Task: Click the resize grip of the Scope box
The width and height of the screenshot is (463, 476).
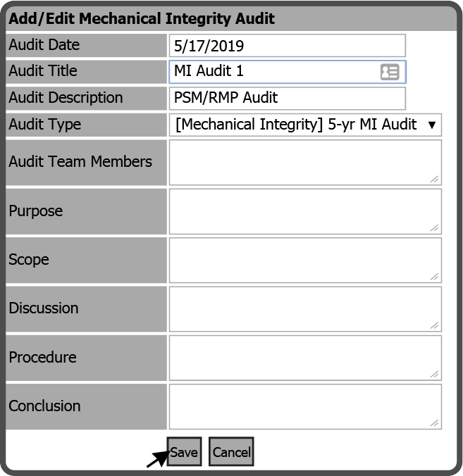Action: [434, 277]
